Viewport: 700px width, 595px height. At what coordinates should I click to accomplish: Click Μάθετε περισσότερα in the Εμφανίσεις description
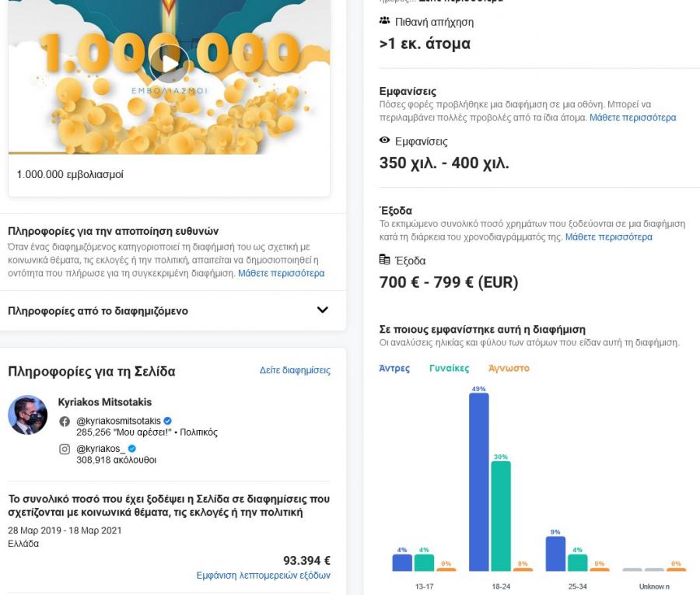(x=632, y=117)
